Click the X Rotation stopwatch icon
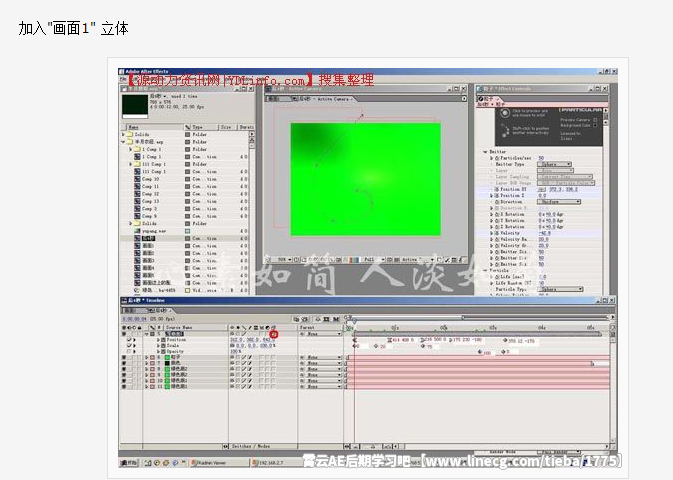The image size is (673, 480). tap(497, 214)
